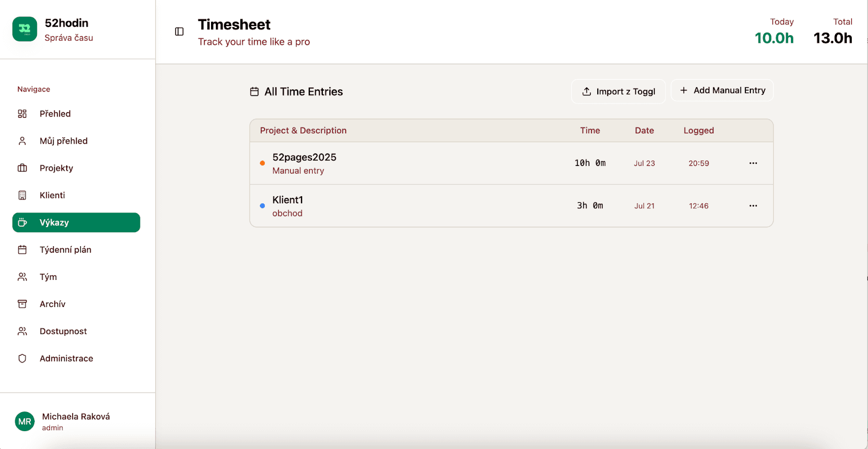
Task: Click orange color dot of 52pages2025
Action: 263,163
